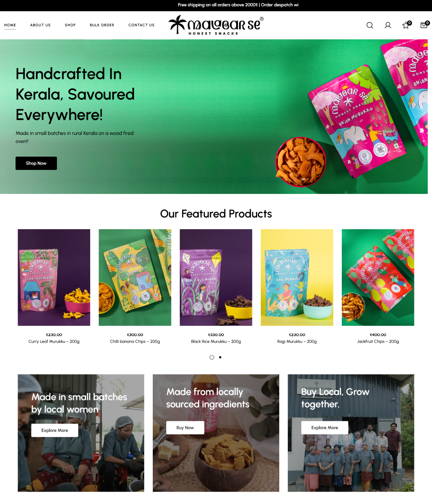
Task: Go to the Home menu item
Action: (10, 25)
